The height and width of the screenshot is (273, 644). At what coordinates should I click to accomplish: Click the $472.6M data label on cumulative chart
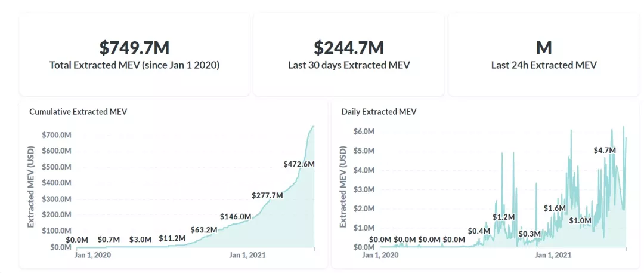tap(299, 164)
